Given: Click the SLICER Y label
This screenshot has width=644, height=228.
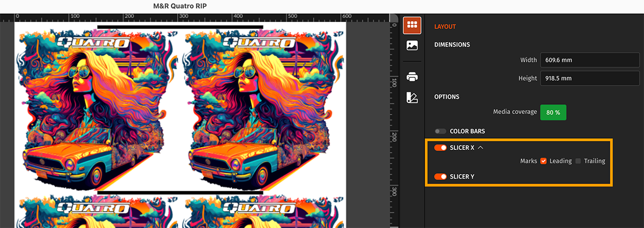Looking at the screenshot, I should point(462,176).
